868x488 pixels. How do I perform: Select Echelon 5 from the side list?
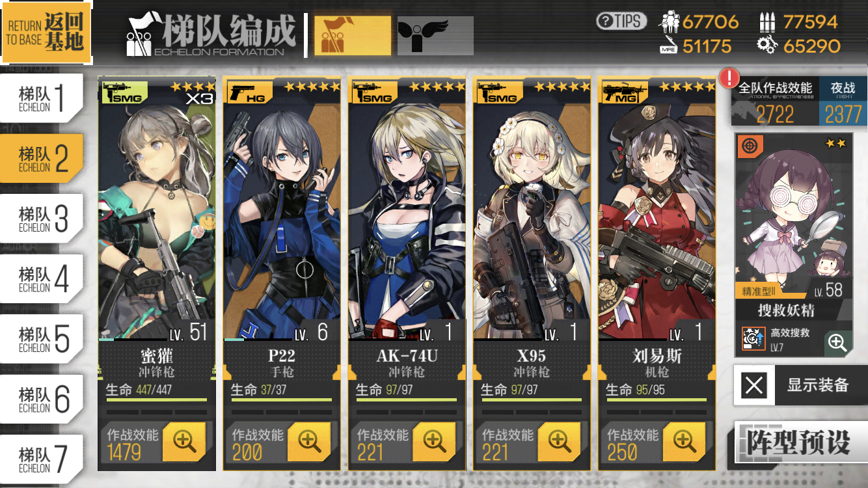pos(42,338)
